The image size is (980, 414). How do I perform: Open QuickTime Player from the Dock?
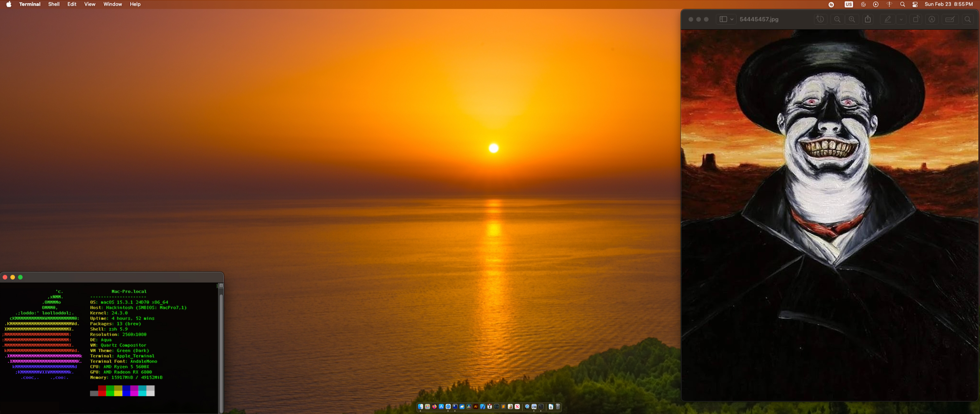527,406
